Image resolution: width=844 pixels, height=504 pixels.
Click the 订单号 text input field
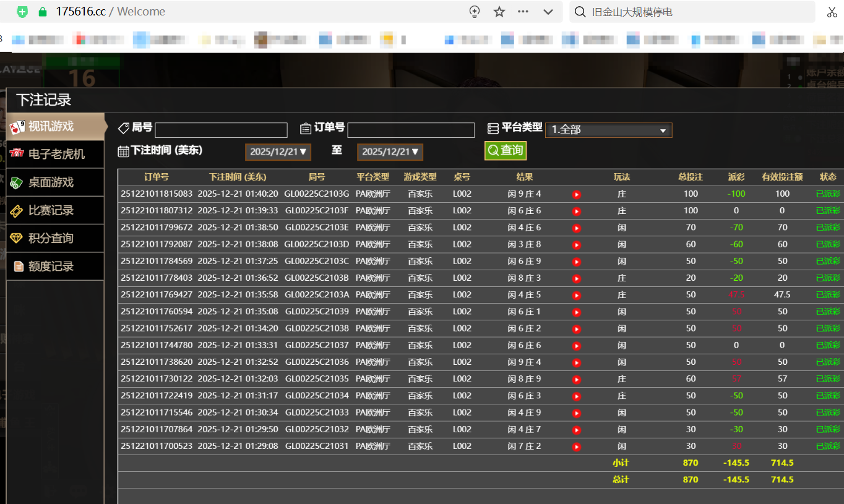(411, 130)
